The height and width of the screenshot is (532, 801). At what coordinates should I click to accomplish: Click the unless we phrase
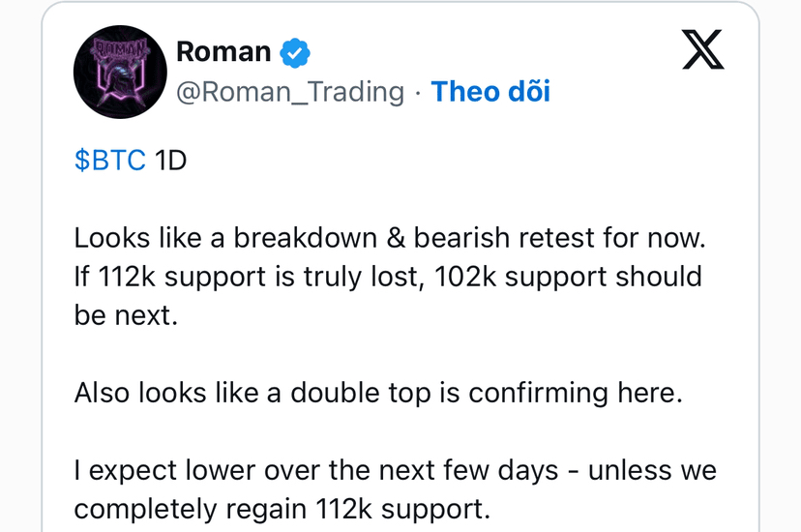click(x=652, y=470)
